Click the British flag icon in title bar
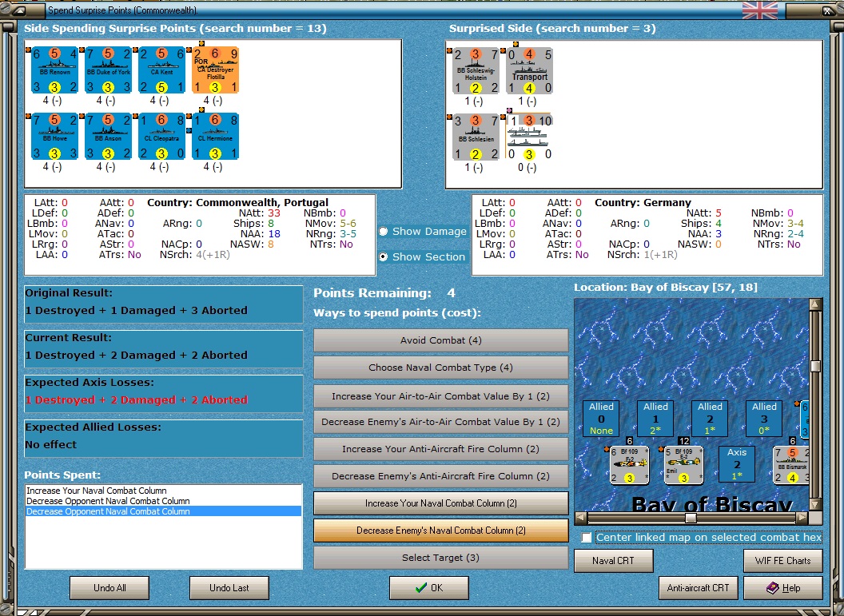Image resolution: width=844 pixels, height=616 pixels. [759, 10]
